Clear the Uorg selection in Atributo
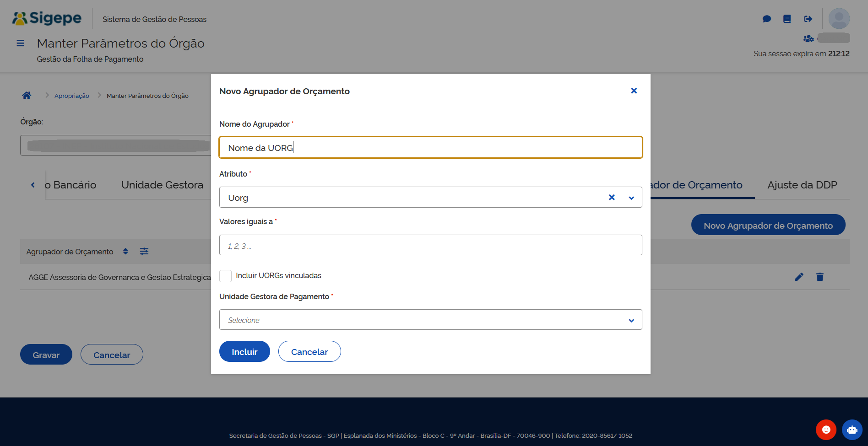868x446 pixels. coord(612,197)
